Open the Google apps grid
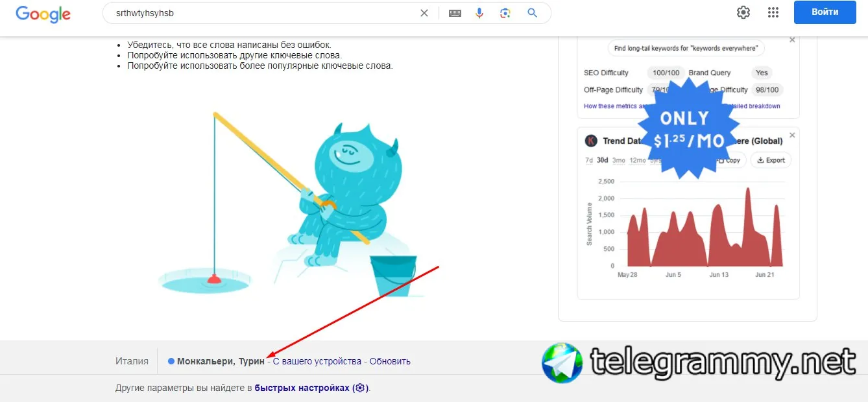This screenshot has height=402, width=868. point(773,12)
